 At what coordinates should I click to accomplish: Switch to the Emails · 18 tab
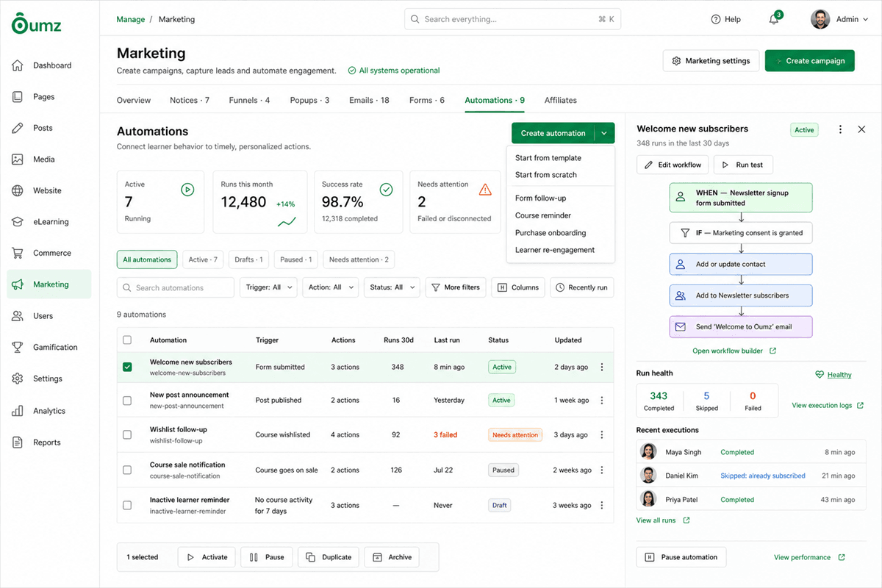(369, 100)
